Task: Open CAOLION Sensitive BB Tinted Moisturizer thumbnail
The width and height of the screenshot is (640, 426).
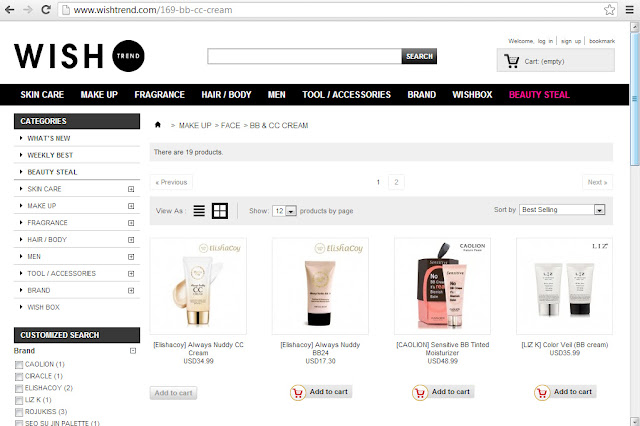Action: pyautogui.click(x=442, y=286)
